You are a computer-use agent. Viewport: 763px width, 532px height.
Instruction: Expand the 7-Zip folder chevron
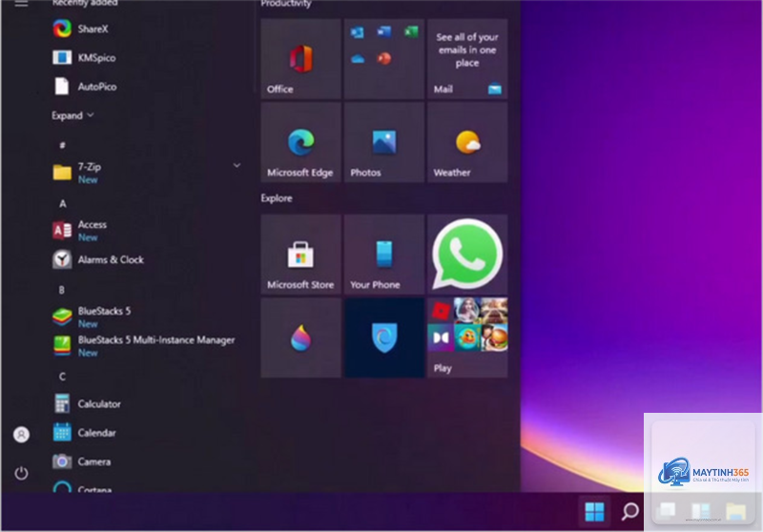point(237,165)
